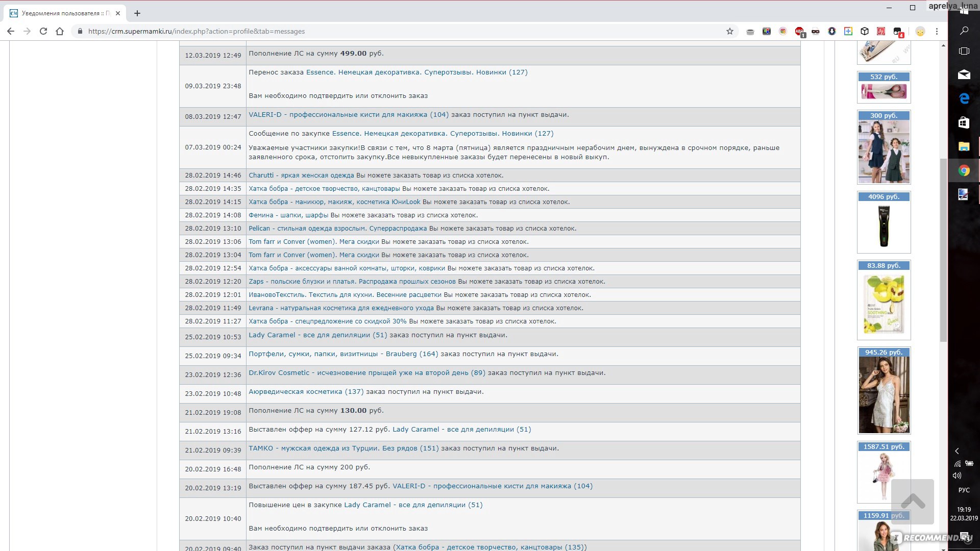Open the browser home page
Screen dimensions: 980x551
(60, 31)
